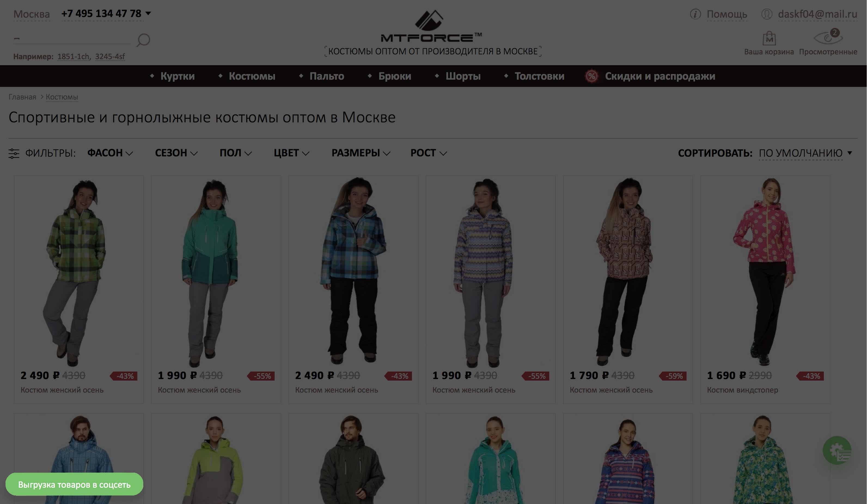The image size is (867, 504).
Task: Click the search magnifier icon
Action: [x=143, y=39]
